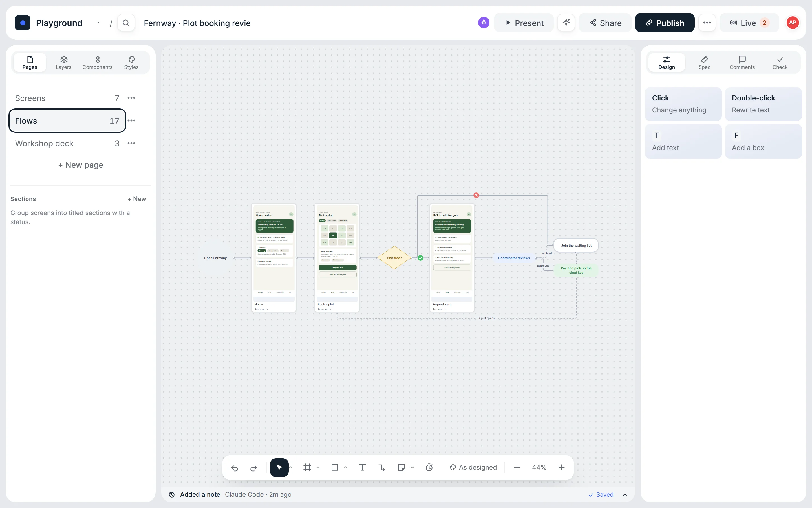Open more options for Flows page
Viewport: 812px width, 508px height.
[132, 121]
